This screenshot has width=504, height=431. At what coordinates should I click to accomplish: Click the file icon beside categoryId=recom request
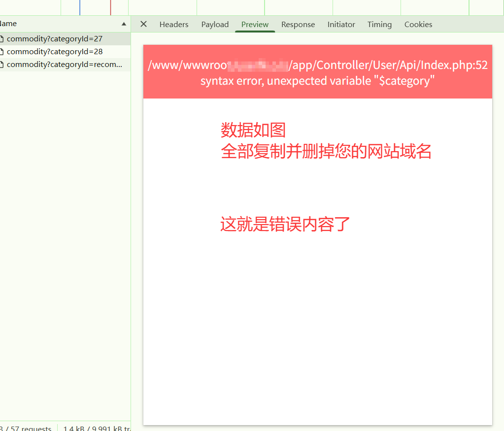tap(2, 65)
